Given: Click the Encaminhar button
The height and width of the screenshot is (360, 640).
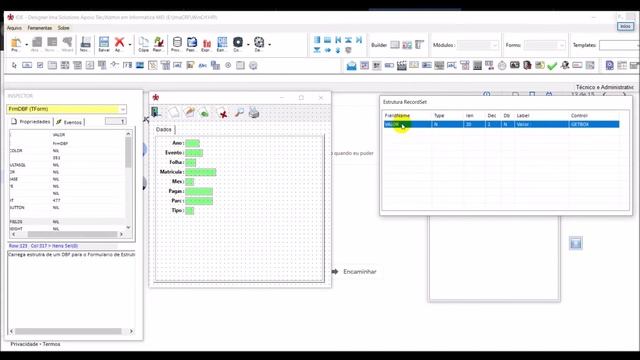Looking at the screenshot, I should pyautogui.click(x=354, y=271).
